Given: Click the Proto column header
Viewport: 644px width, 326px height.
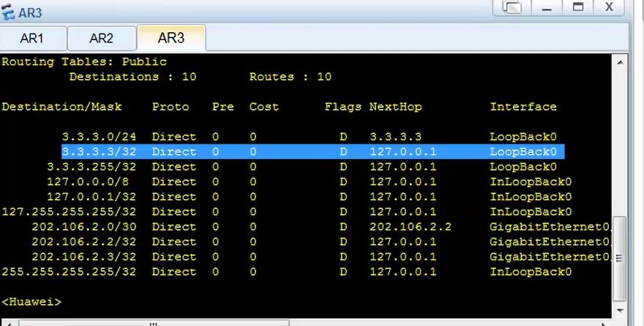Looking at the screenshot, I should click(x=171, y=106).
